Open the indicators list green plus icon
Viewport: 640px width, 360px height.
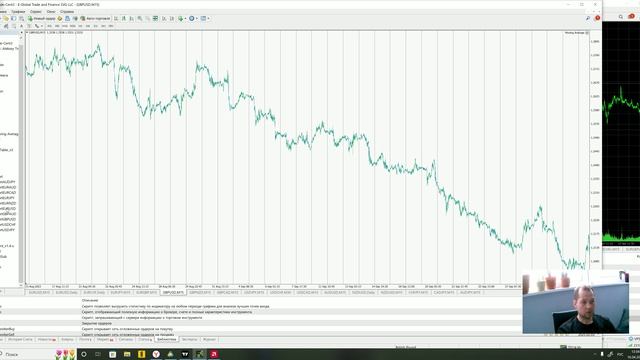coord(180,18)
